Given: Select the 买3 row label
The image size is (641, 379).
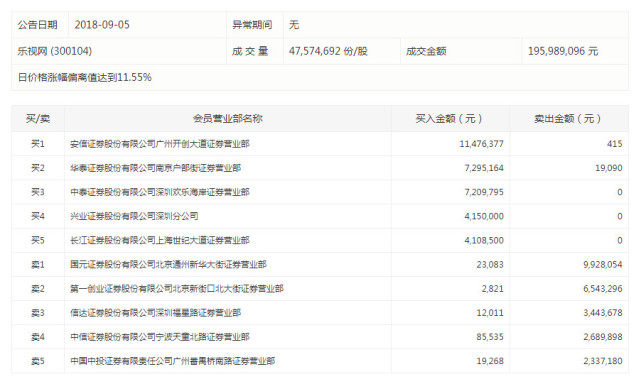Looking at the screenshot, I should tap(38, 192).
